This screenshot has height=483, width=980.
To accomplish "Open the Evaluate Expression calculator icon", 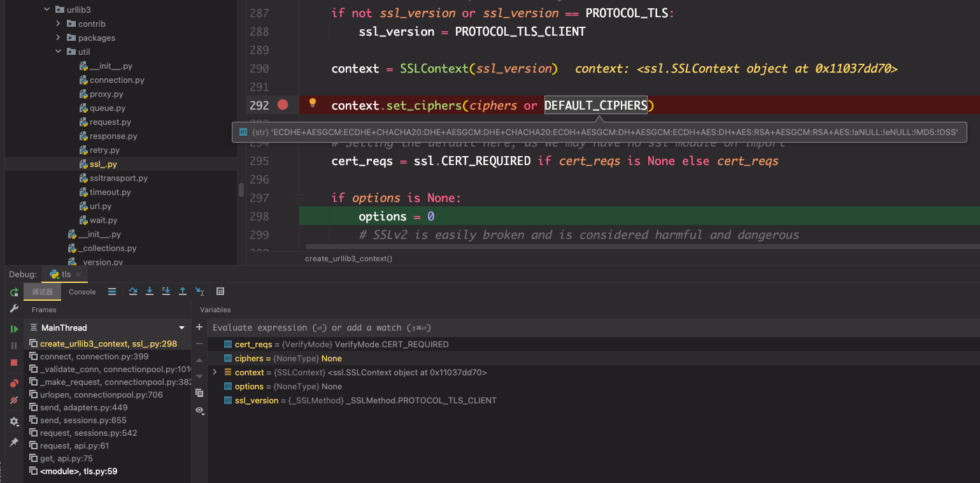I will tap(220, 291).
